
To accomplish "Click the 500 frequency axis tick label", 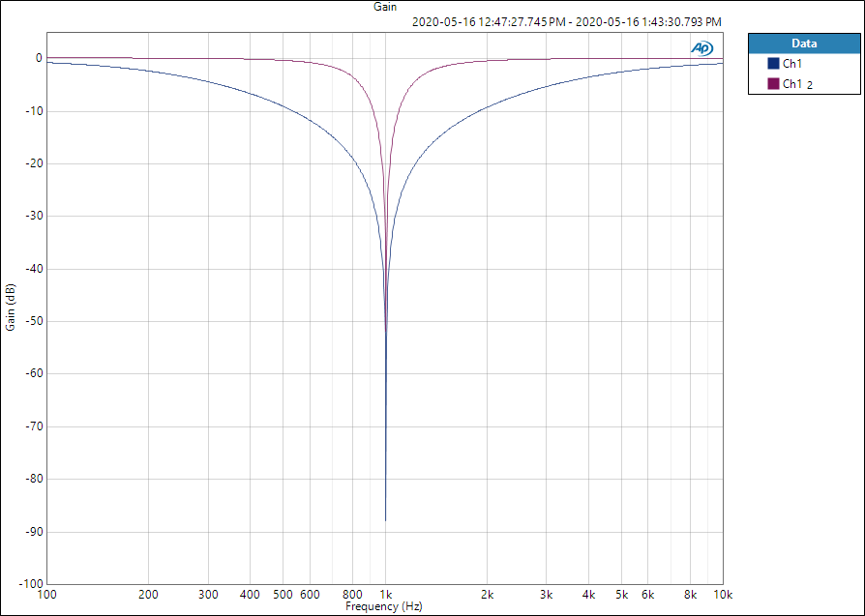I will [283, 595].
